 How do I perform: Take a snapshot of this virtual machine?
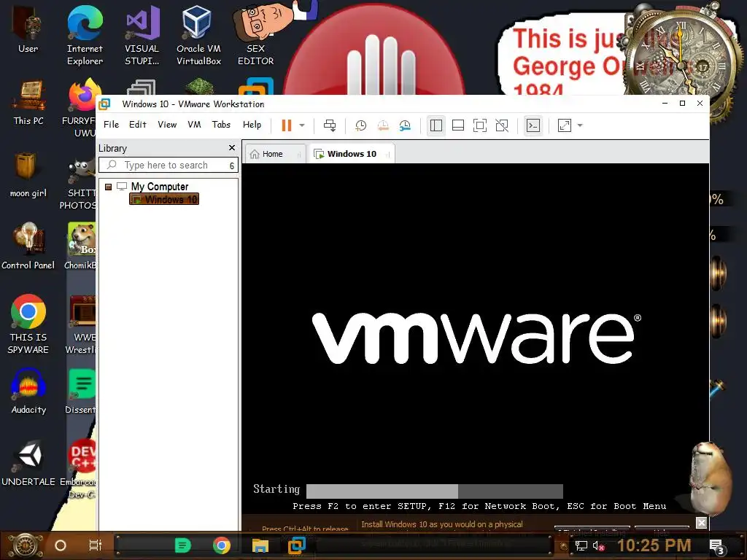(x=360, y=125)
